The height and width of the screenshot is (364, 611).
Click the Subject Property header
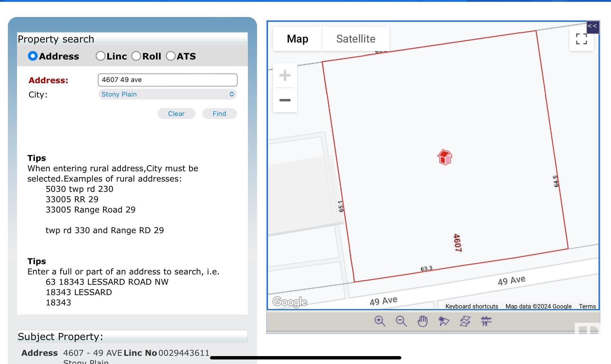tap(132, 336)
